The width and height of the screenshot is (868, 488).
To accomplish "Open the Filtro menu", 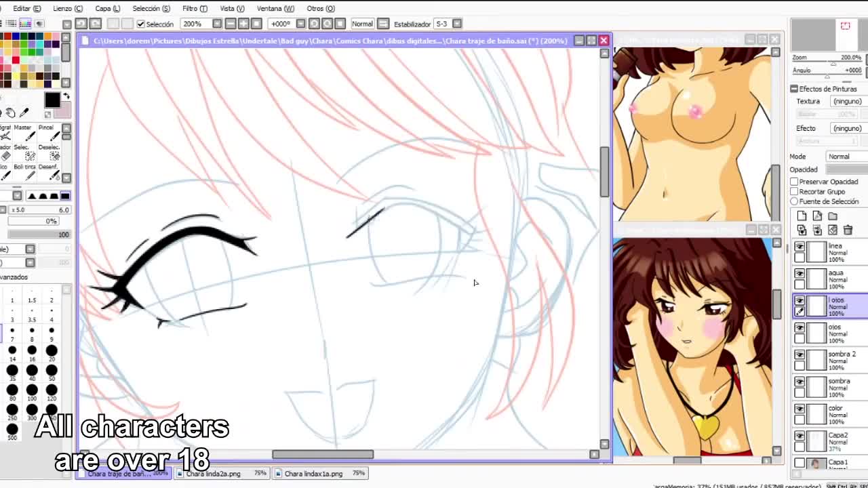I will [195, 8].
